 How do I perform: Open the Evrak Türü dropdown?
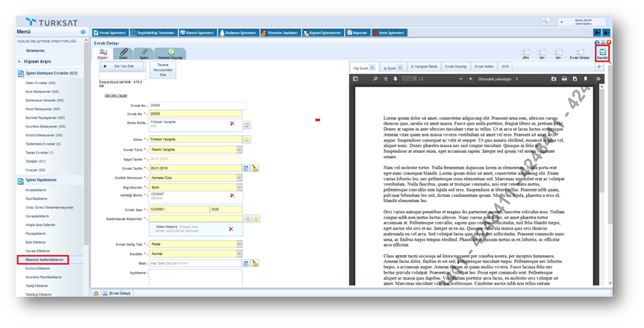[239, 150]
